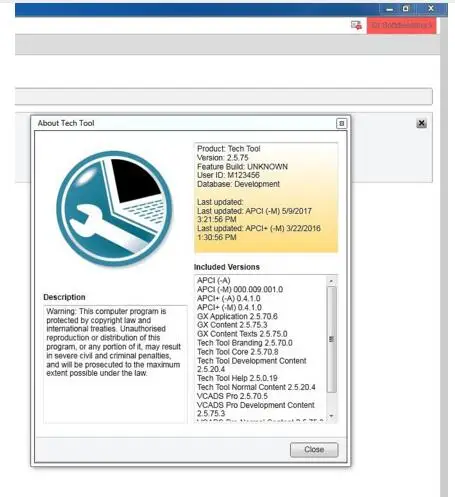The height and width of the screenshot is (497, 455).
Task: Click the connection status icon in header
Action: coord(356,25)
